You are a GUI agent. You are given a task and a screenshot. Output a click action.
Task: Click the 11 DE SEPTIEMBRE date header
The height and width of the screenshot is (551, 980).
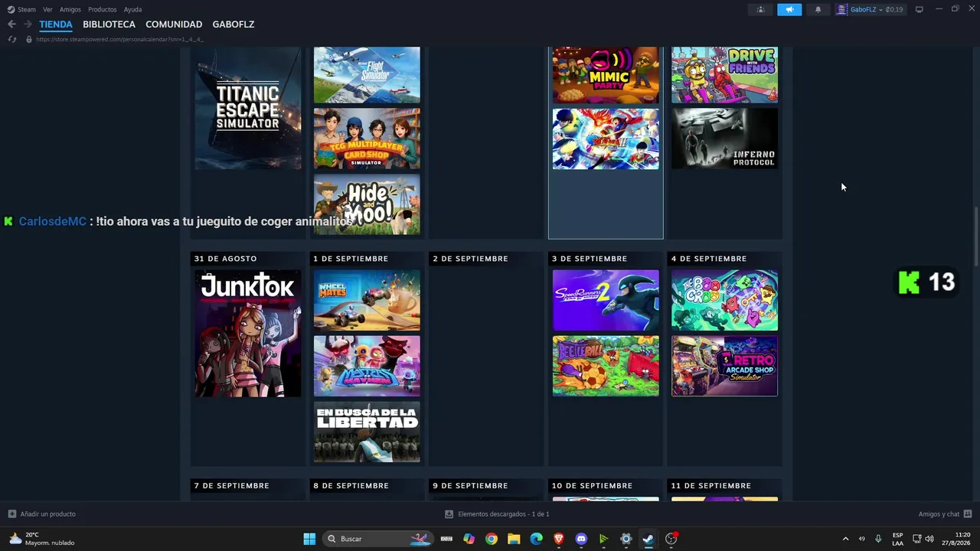point(711,486)
